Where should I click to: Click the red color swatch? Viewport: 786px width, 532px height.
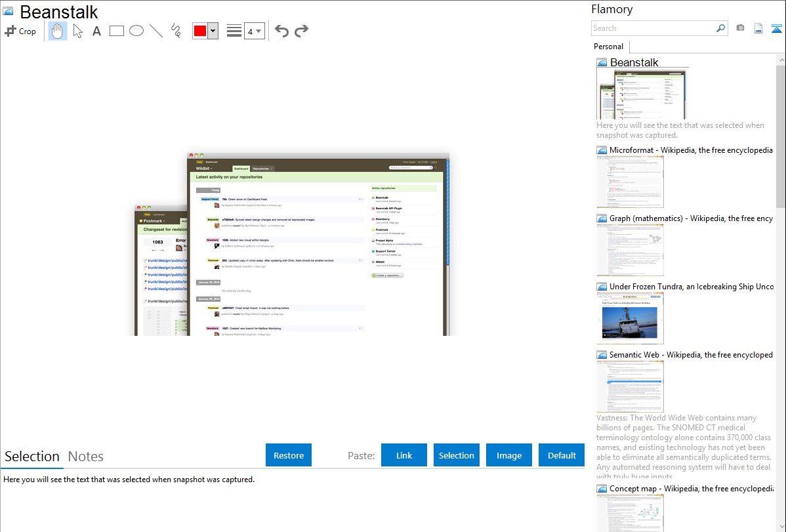(200, 31)
